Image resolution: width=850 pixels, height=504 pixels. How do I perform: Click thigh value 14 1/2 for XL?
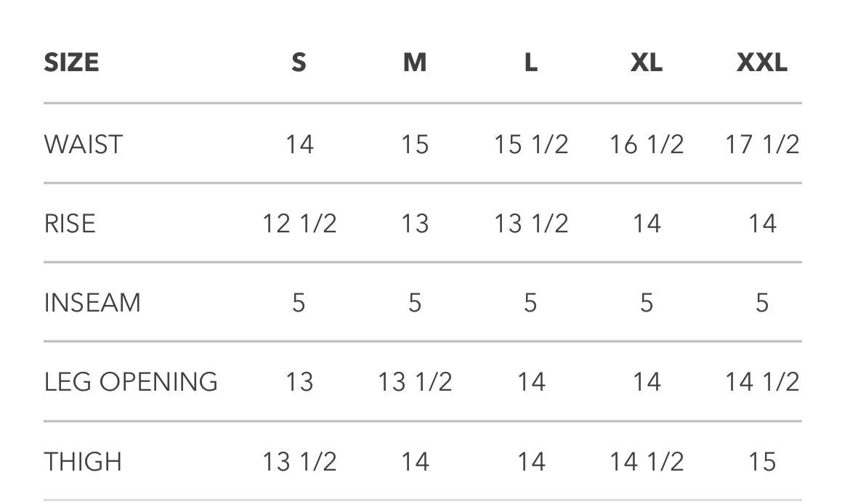click(x=647, y=462)
